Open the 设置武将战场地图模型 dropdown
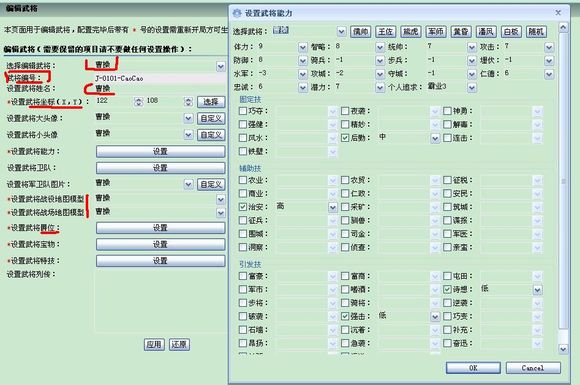The height and width of the screenshot is (385, 580). [221, 213]
